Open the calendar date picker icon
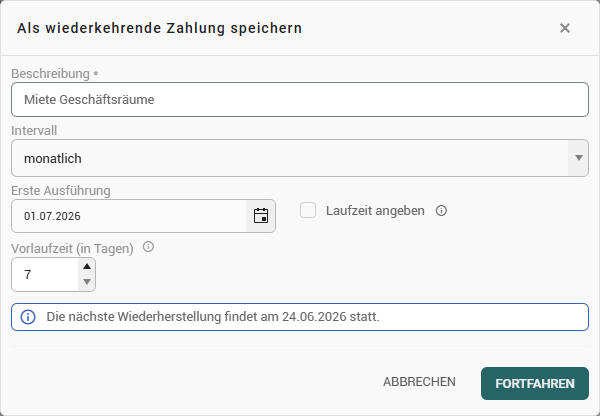The image size is (600, 416). [x=261, y=216]
